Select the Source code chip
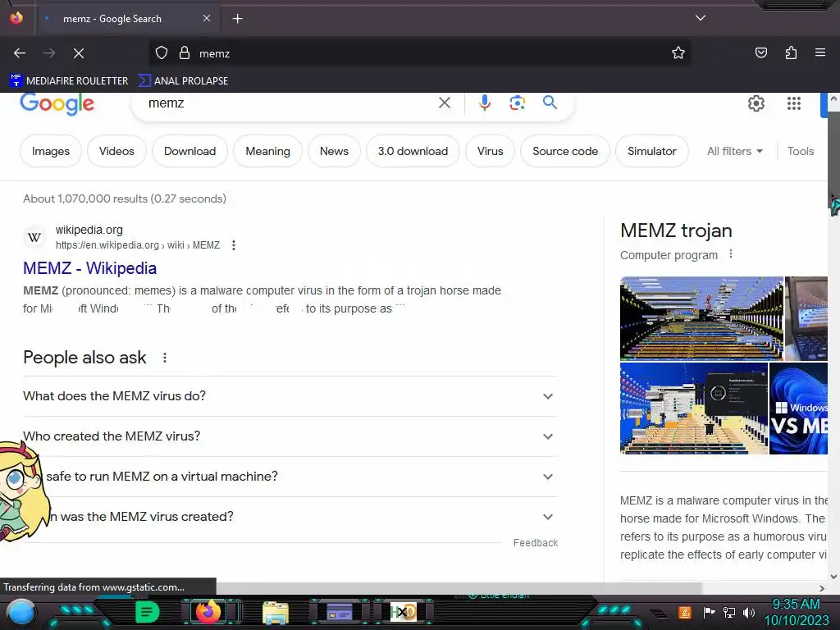Image resolution: width=840 pixels, height=630 pixels. pos(565,151)
